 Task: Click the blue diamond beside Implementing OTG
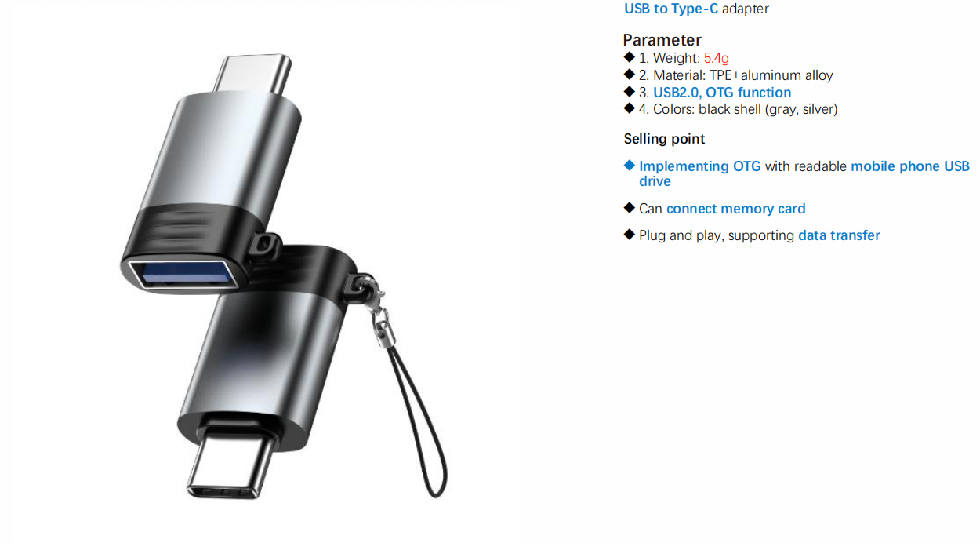click(x=629, y=166)
